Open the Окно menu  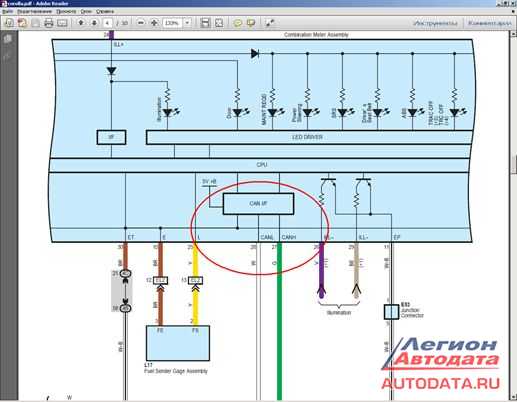(x=86, y=11)
